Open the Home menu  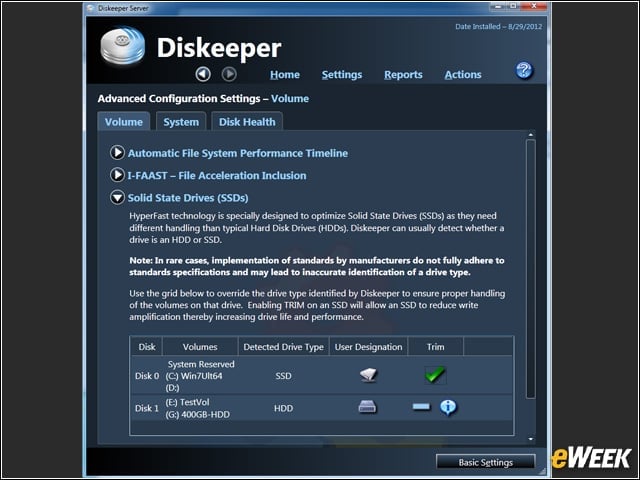(285, 75)
